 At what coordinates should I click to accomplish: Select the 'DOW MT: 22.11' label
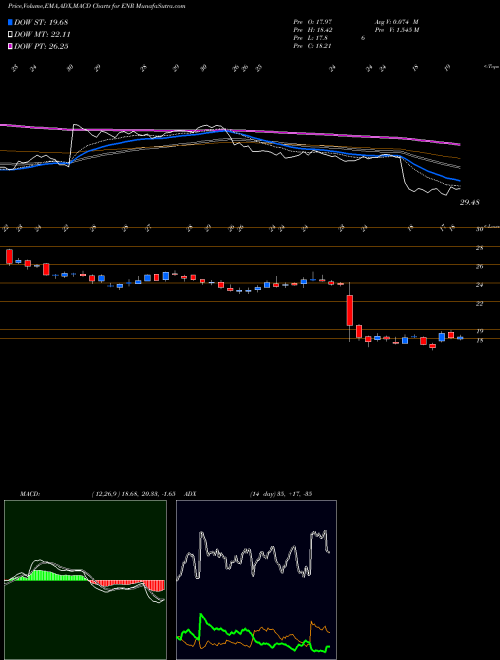pos(43,35)
